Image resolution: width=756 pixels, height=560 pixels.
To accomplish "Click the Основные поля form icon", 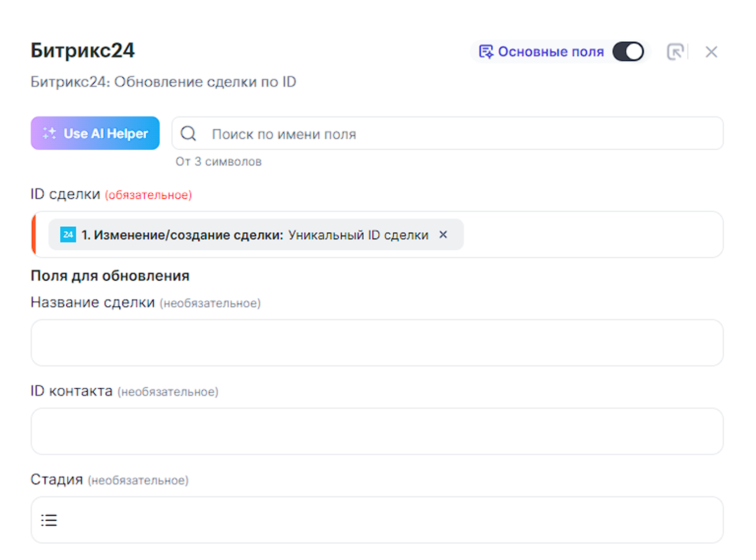I will tap(486, 52).
